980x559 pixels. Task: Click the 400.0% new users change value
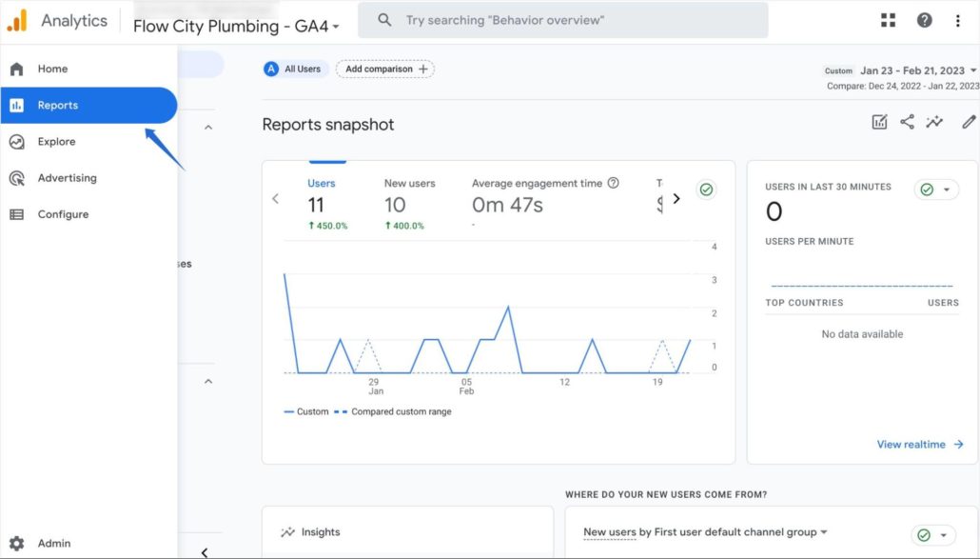coord(404,226)
